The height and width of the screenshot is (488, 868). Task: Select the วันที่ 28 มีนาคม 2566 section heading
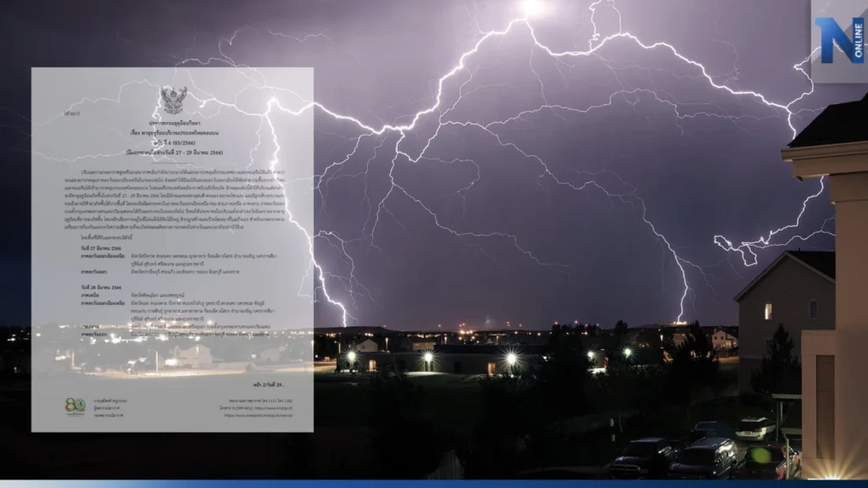tap(100, 286)
